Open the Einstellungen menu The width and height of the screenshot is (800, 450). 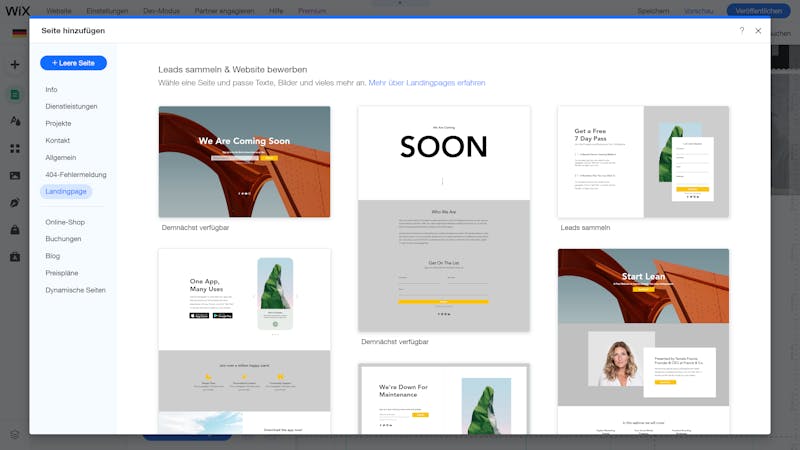107,11
